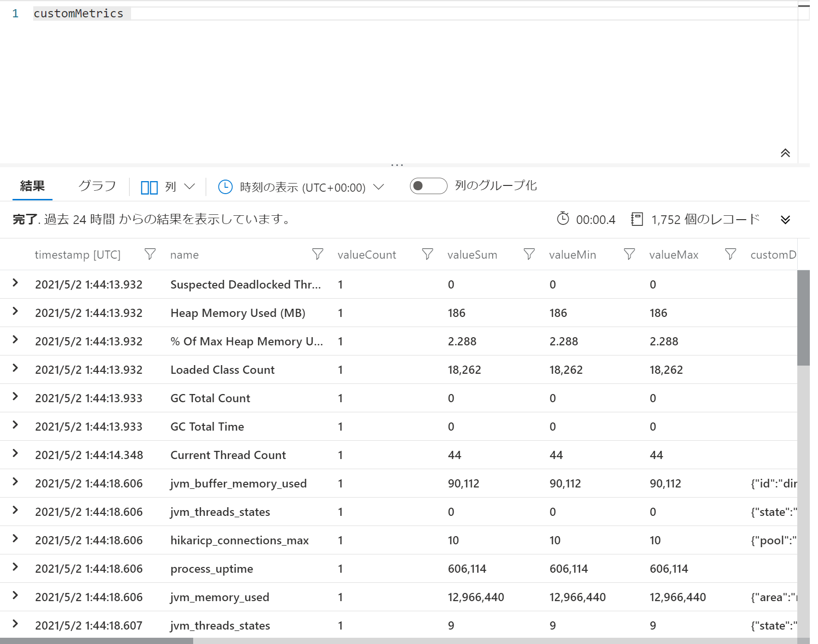Switch to the グラフ tab
The width and height of the screenshot is (818, 644).
[97, 185]
